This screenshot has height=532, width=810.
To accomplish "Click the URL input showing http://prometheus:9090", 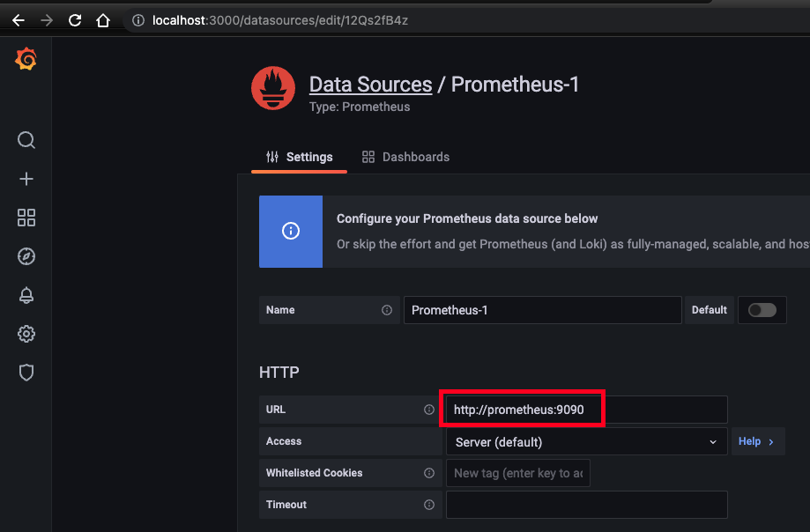I will [522, 409].
